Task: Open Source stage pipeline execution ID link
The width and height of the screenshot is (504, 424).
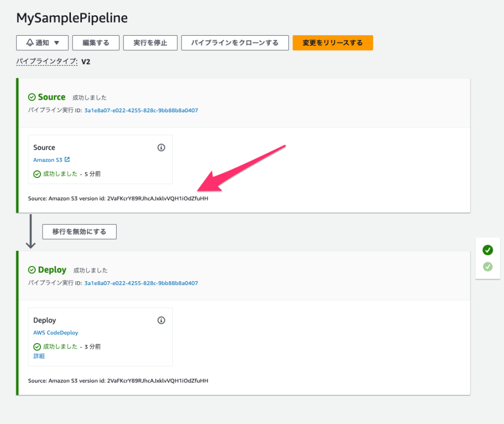Action: (x=141, y=111)
